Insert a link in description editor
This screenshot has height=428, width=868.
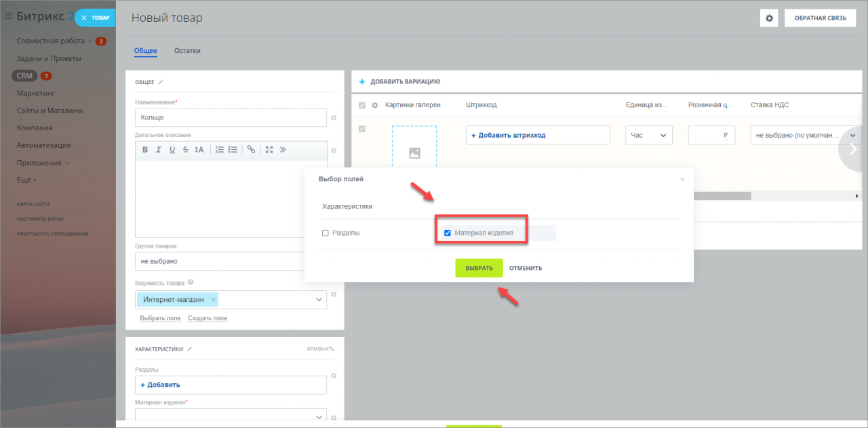coord(251,150)
